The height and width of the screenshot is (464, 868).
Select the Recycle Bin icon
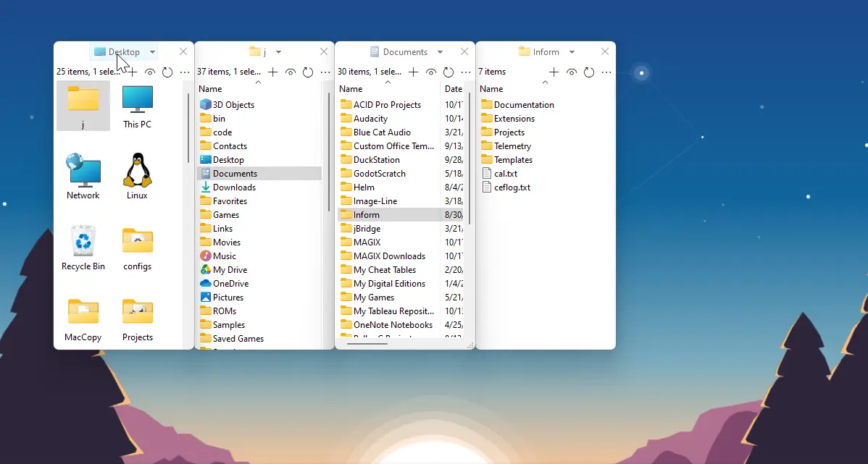[83, 248]
